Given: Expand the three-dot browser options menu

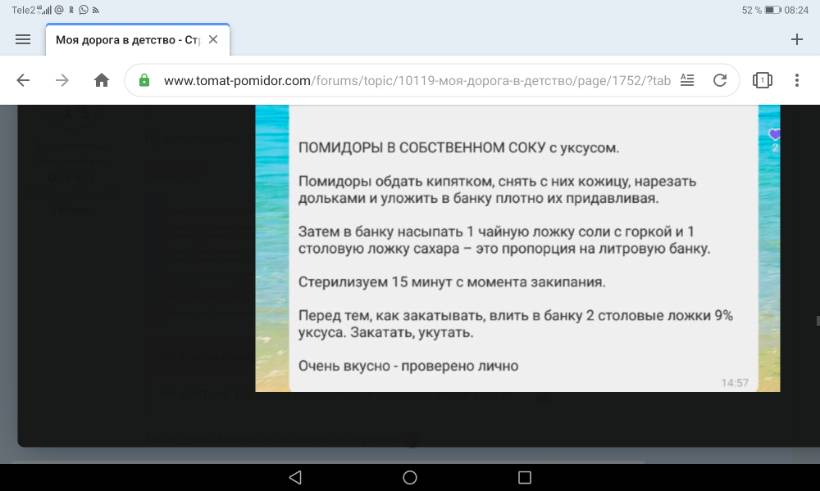Looking at the screenshot, I should coord(797,81).
